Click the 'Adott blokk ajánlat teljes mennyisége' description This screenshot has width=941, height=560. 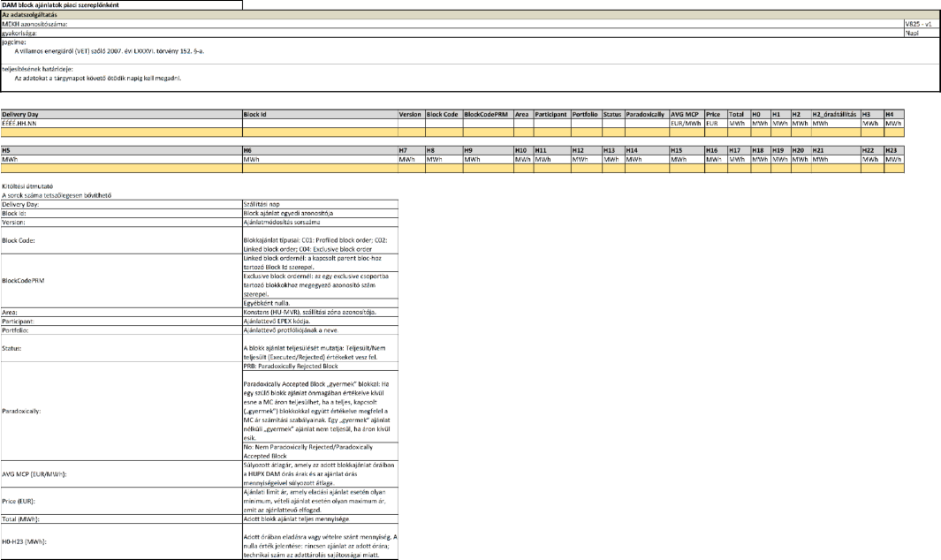coord(321,519)
